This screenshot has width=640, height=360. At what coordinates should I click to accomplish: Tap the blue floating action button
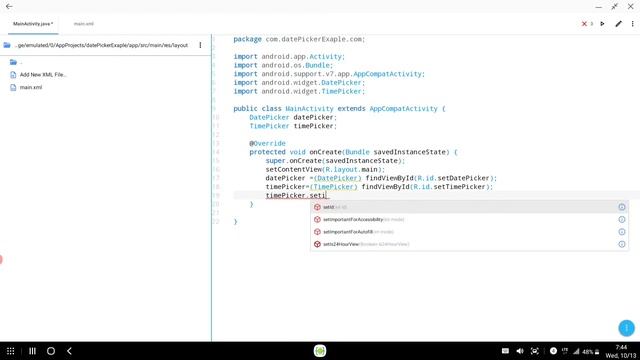point(627,328)
